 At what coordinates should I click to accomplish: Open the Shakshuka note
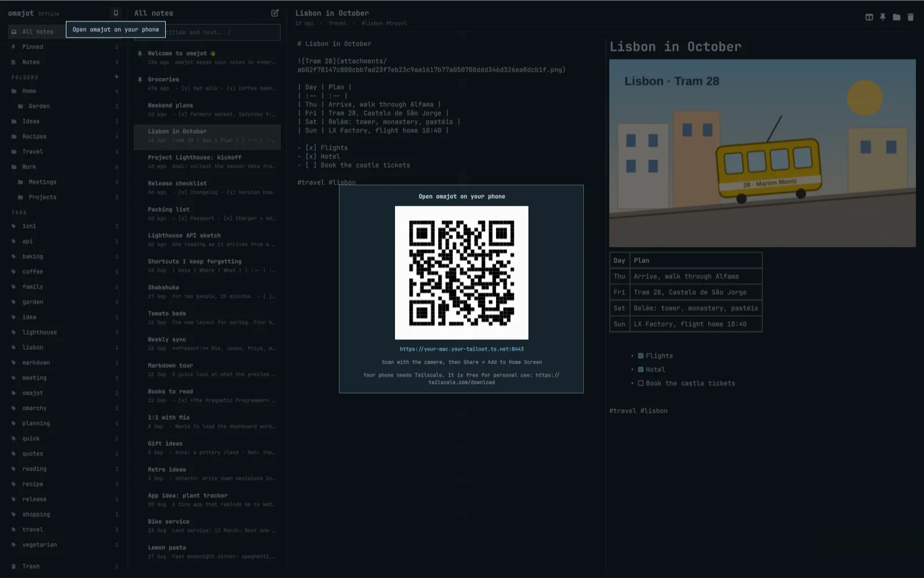coord(207,292)
